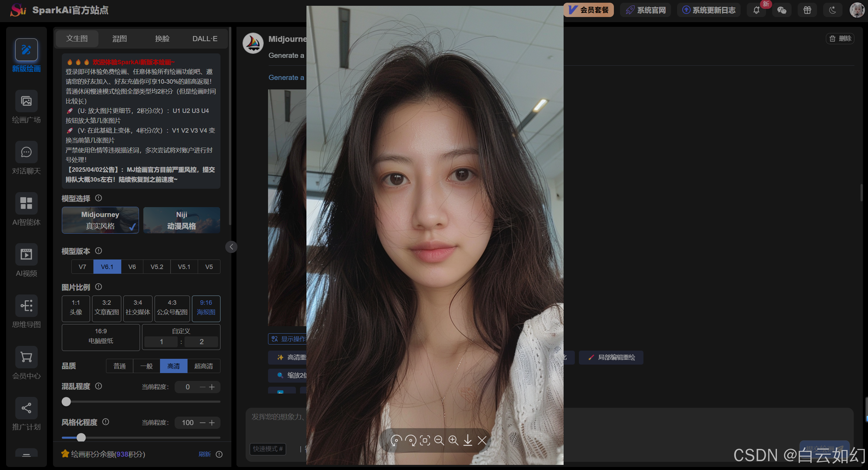Viewport: 868px width, 470px height.
Task: Click 刷新 to refresh credits
Action: pos(205,454)
